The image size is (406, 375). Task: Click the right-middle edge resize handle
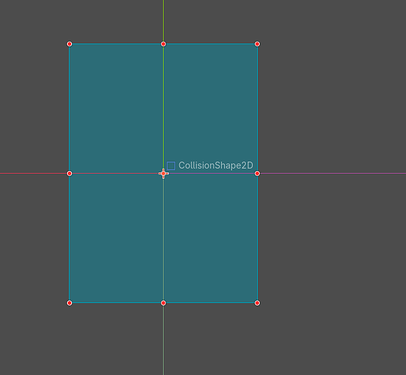point(257,173)
